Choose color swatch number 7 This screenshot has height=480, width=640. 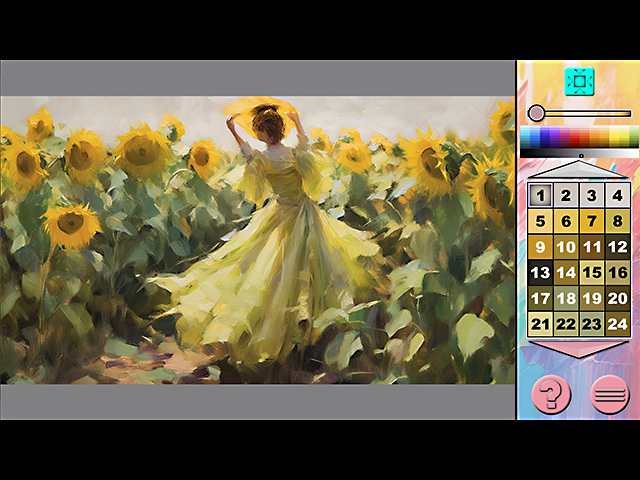click(x=592, y=221)
